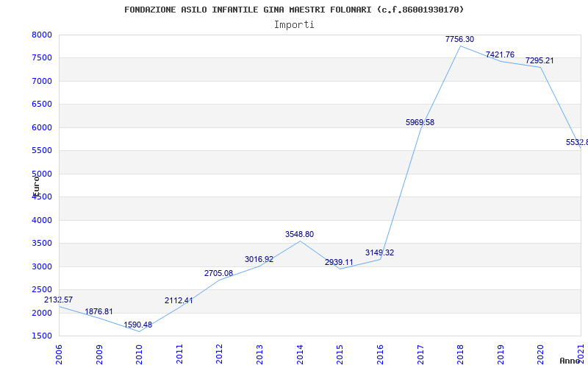Select data label 2112.41
588x368 pixels.
tap(179, 300)
